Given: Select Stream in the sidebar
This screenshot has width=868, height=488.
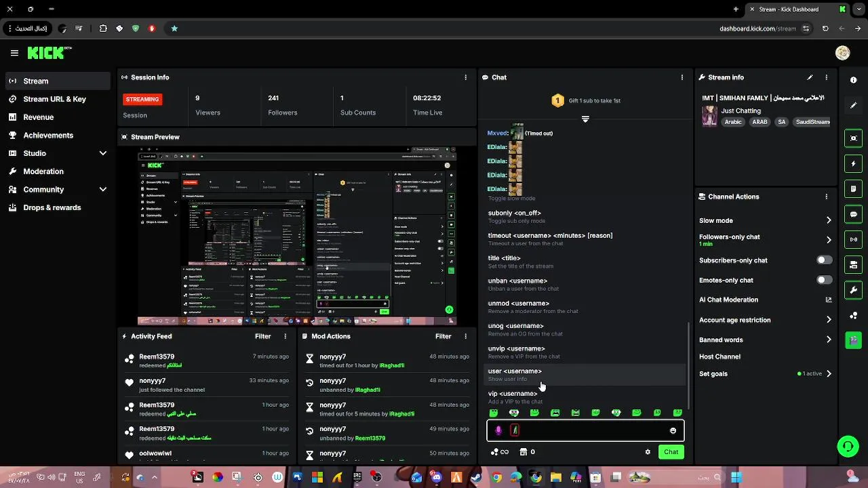Looking at the screenshot, I should pyautogui.click(x=58, y=81).
